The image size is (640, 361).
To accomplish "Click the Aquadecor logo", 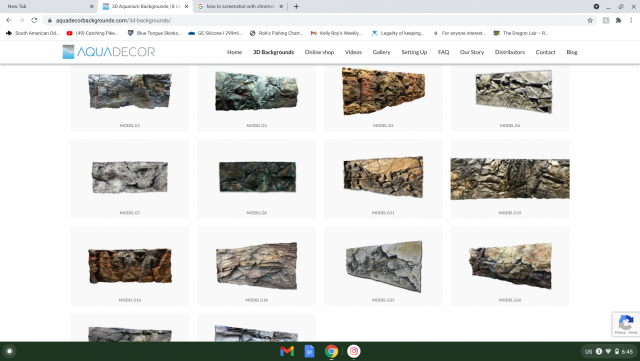I will coord(109,52).
